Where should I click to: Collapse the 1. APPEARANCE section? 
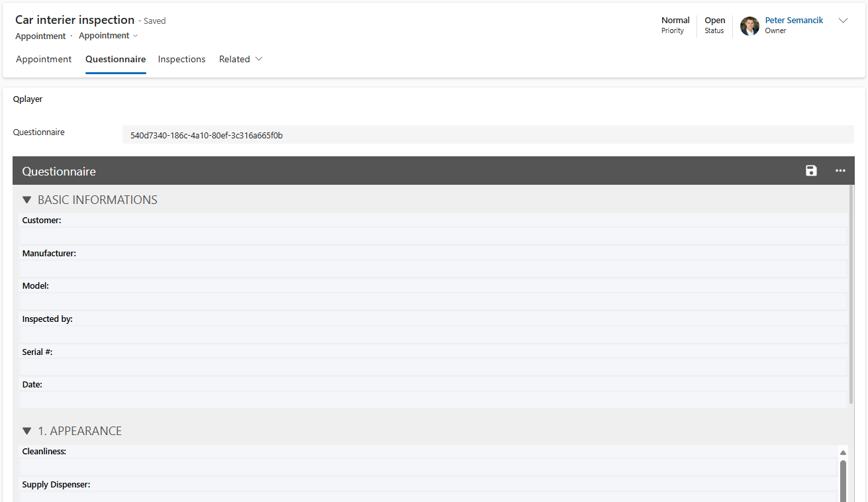[27, 431]
